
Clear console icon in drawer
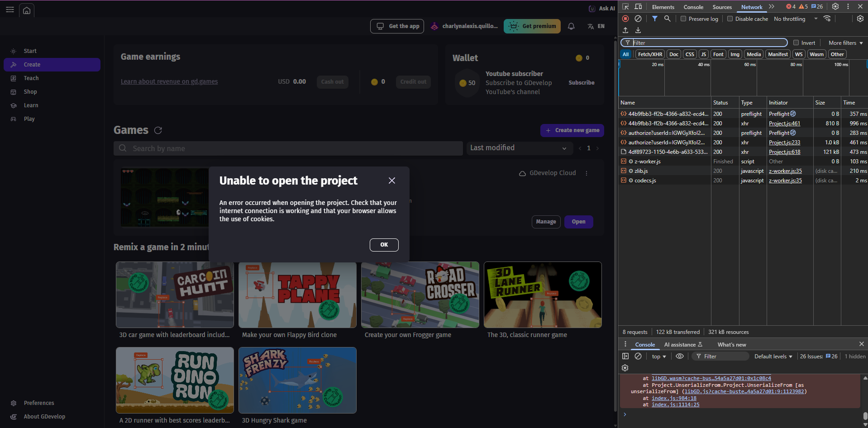coord(638,356)
